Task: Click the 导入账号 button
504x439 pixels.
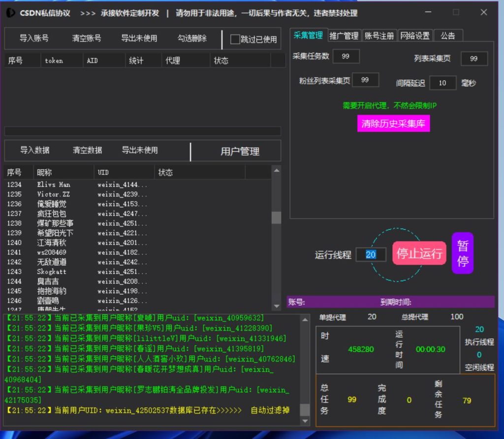Action: coord(34,38)
